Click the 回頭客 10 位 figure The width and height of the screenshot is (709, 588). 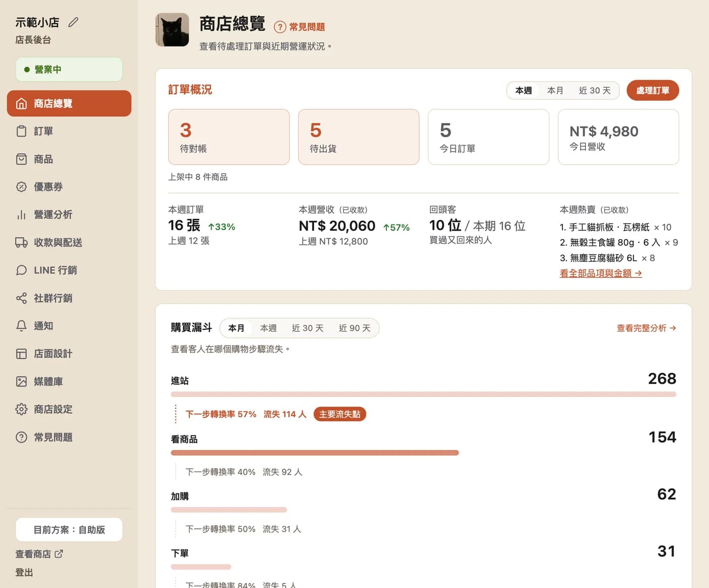445,225
